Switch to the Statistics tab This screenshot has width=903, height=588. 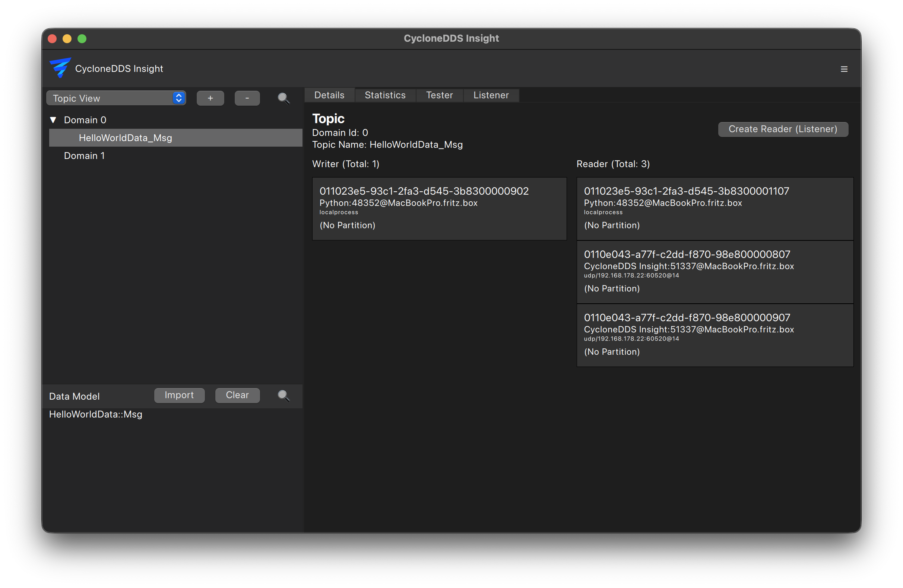(x=385, y=95)
